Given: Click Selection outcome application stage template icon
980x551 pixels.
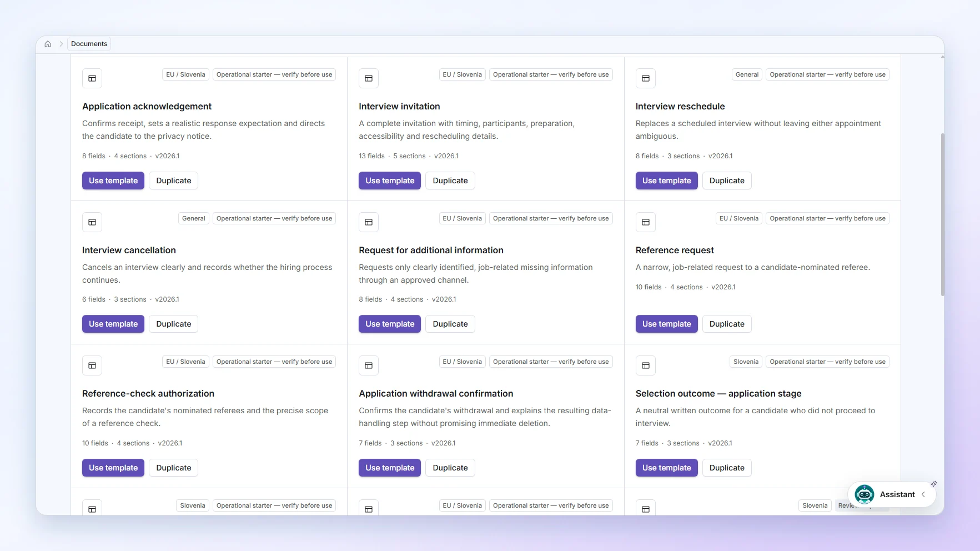Looking at the screenshot, I should (646, 365).
